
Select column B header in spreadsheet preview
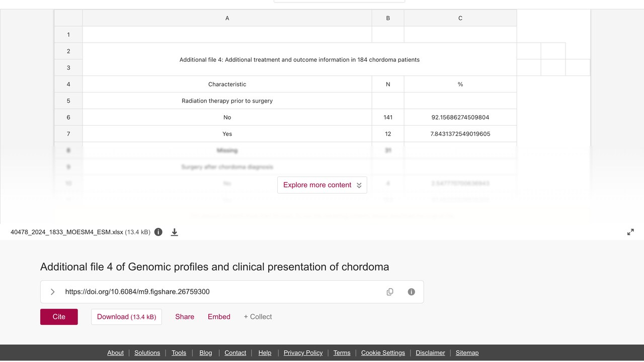pos(388,18)
